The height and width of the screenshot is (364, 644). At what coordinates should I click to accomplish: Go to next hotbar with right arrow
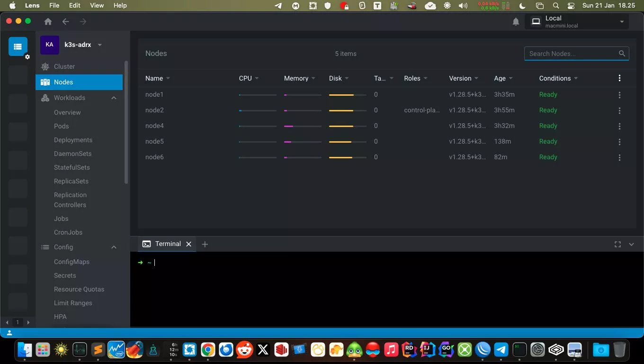[x=28, y=322]
